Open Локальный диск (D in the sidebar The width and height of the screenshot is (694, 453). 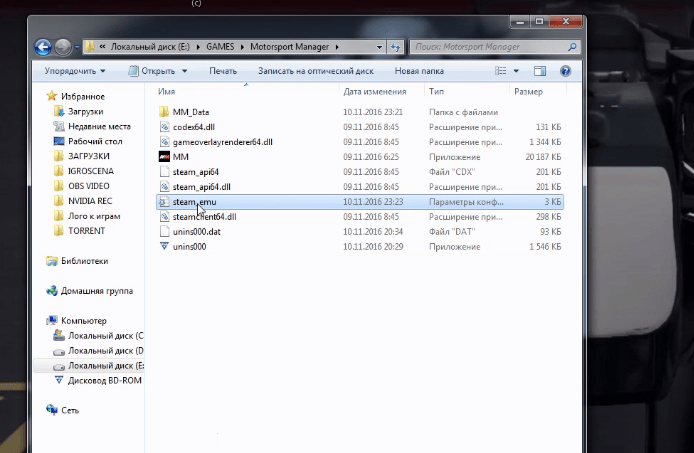point(105,351)
